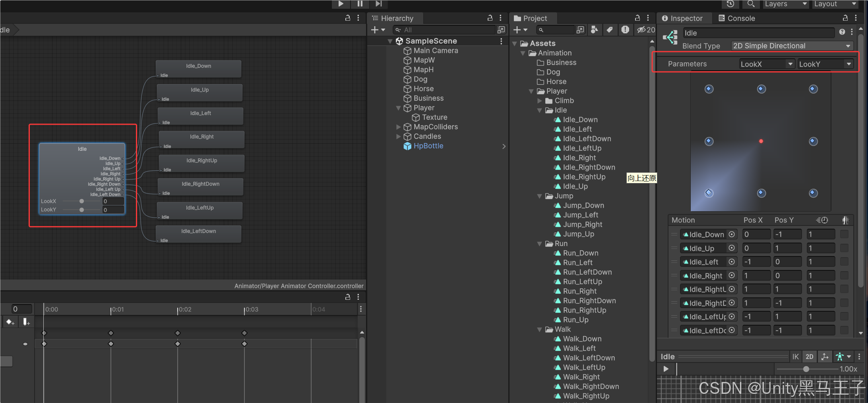Image resolution: width=868 pixels, height=403 pixels.
Task: Click Project search by import log icon
Action: tap(625, 30)
